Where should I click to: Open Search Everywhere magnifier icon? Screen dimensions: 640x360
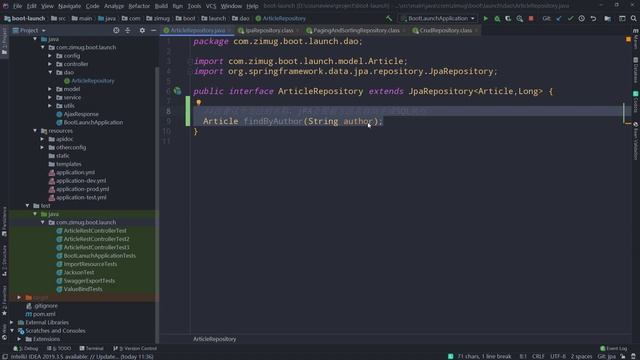[633, 18]
